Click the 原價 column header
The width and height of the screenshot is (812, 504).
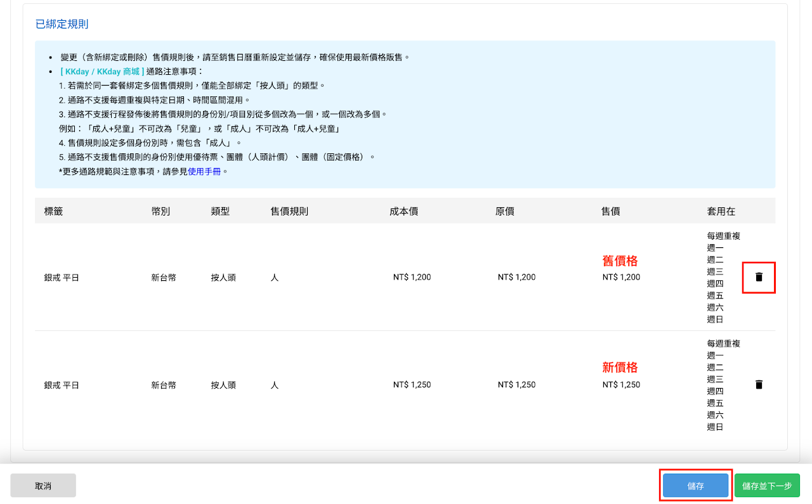[x=505, y=211]
